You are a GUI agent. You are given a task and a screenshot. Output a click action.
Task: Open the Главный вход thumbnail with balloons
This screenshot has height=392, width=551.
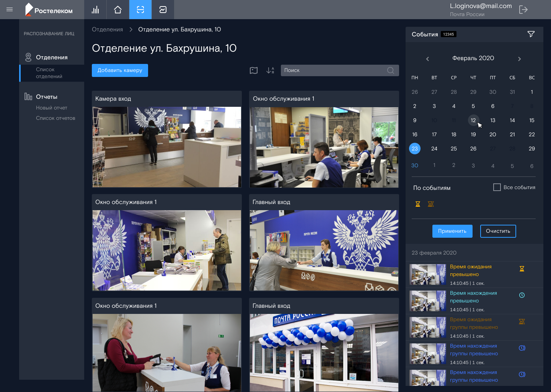click(324, 353)
